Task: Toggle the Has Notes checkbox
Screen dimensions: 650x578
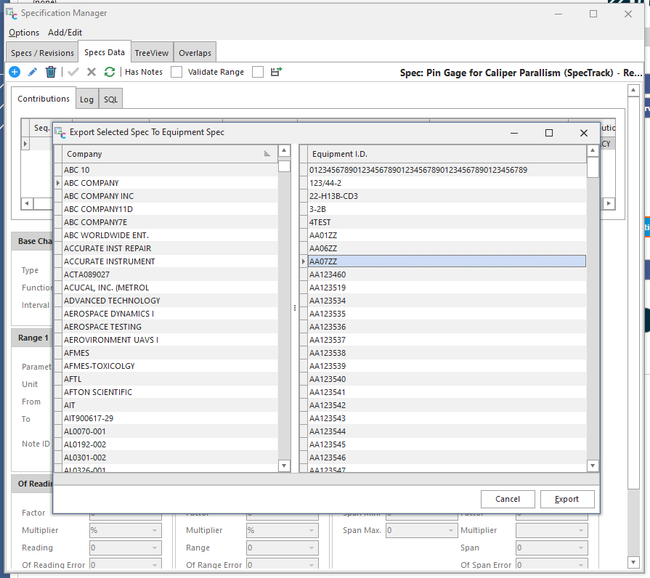Action: pyautogui.click(x=177, y=72)
